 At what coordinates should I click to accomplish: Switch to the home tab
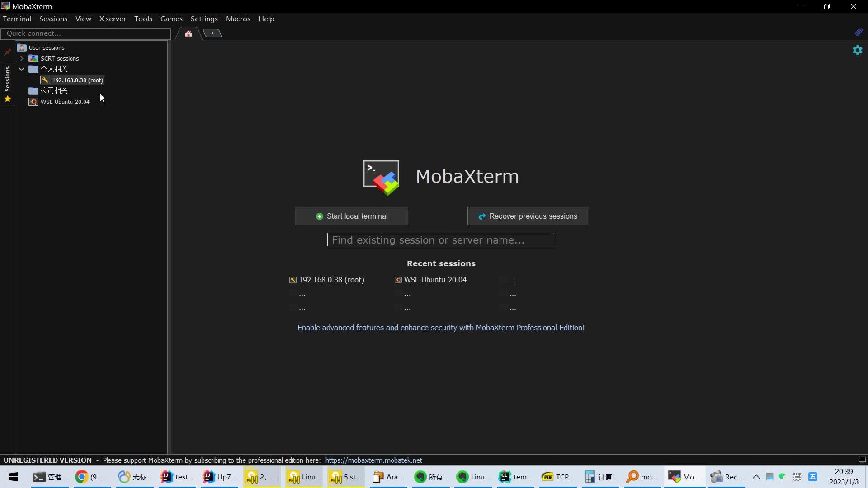189,33
